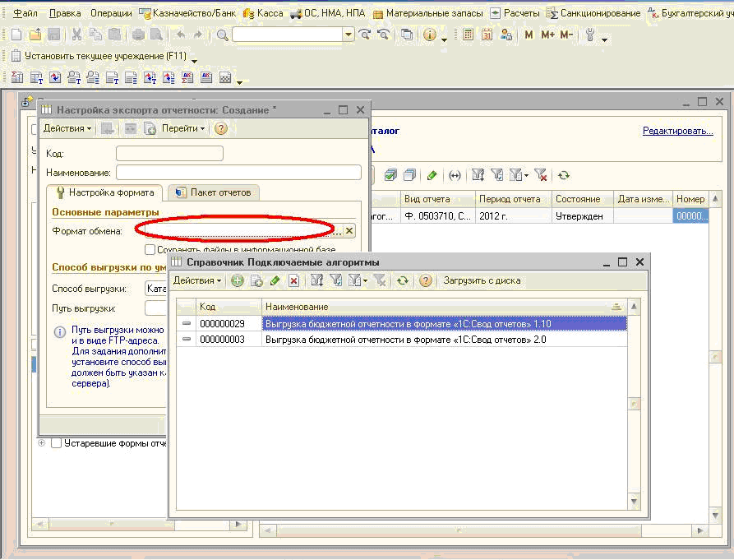The image size is (734, 560).
Task: Click the Загрузить с диска button
Action: click(482, 281)
